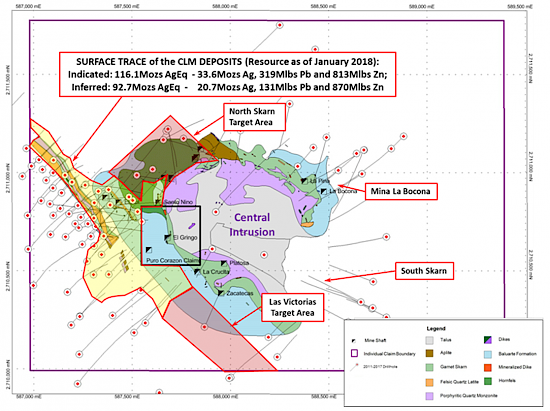Click the Individual Claim Boundary legend symbol
Screen dimensions: 550x411
[354, 353]
